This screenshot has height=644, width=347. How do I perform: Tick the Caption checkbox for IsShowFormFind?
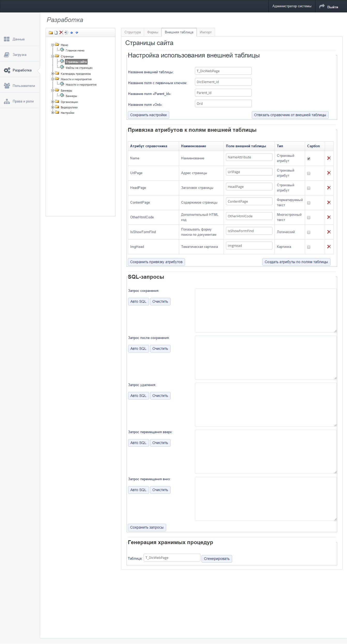(x=309, y=232)
